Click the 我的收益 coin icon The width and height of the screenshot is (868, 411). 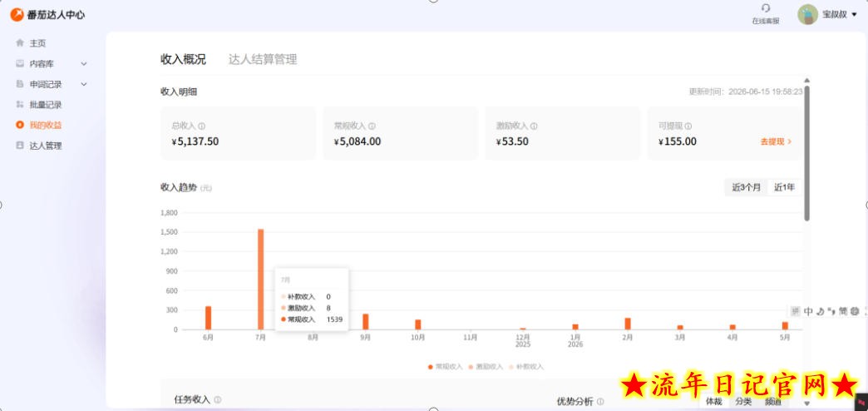(20, 125)
